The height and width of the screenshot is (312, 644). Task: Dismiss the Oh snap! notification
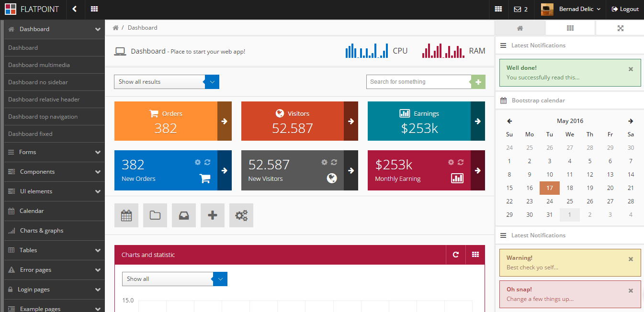(631, 290)
